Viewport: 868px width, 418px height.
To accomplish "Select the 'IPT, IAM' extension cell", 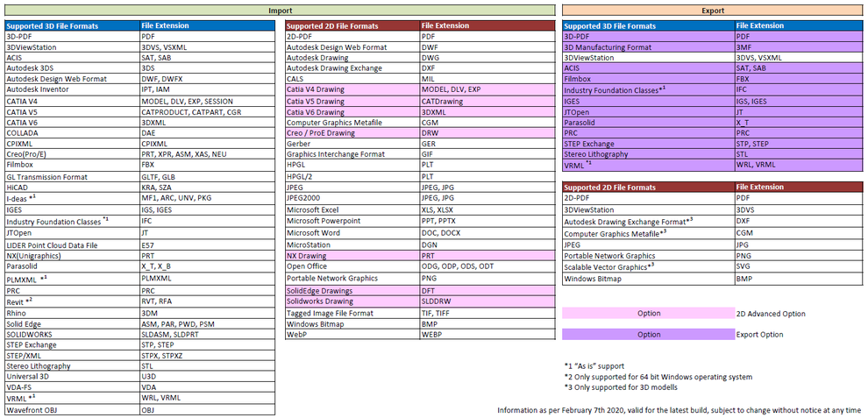I will click(207, 89).
